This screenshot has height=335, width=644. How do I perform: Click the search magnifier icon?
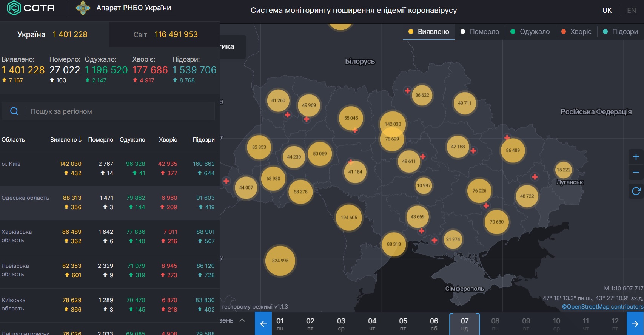coord(14,111)
